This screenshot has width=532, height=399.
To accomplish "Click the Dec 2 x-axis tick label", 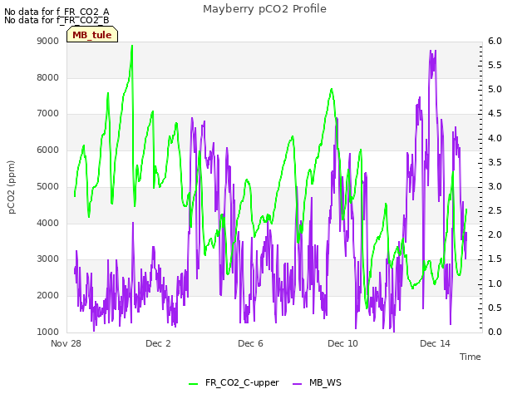I will 158,343.
